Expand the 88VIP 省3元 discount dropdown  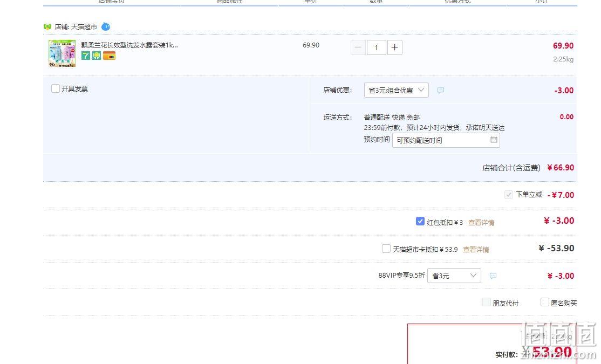454,276
